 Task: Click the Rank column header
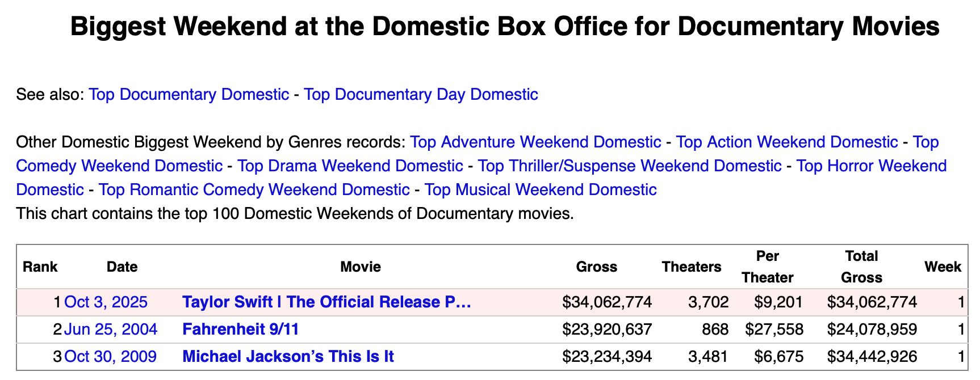[40, 267]
